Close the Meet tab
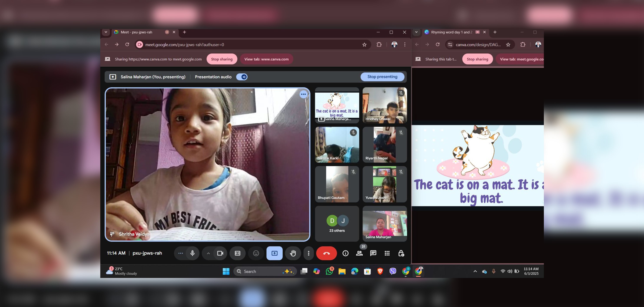Screen dimensions: 644x307 click(174, 32)
